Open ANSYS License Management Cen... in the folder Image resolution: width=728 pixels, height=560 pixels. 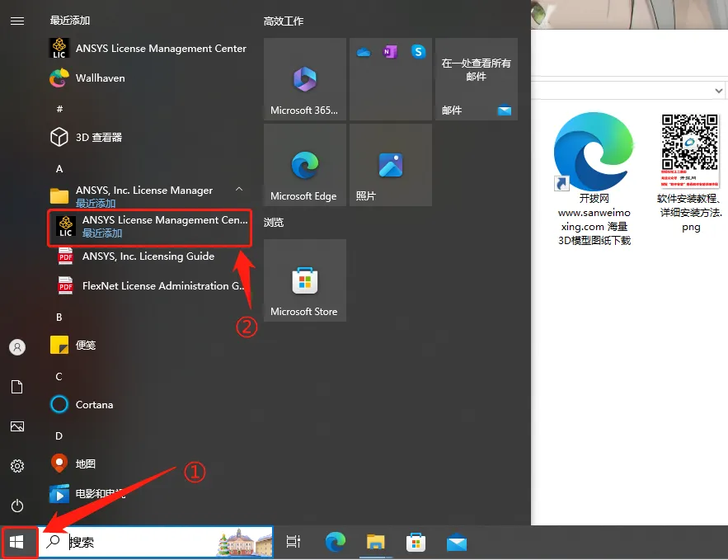[149, 227]
